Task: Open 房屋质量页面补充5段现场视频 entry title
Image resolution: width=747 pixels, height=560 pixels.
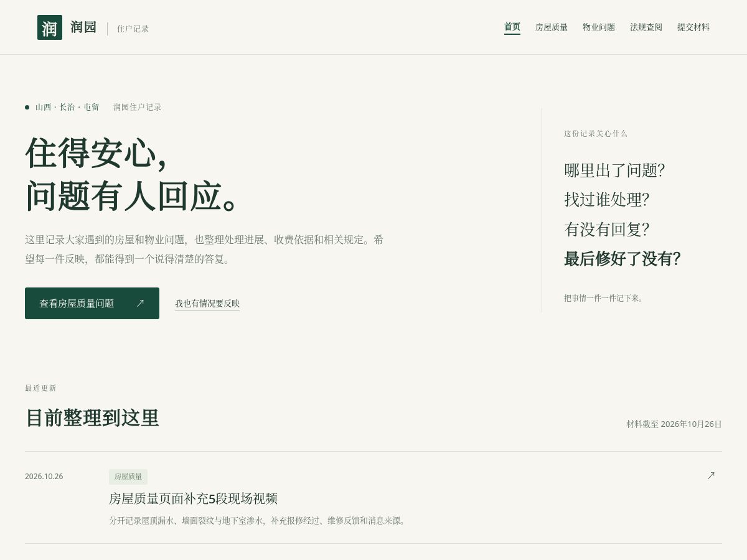Action: point(193,498)
